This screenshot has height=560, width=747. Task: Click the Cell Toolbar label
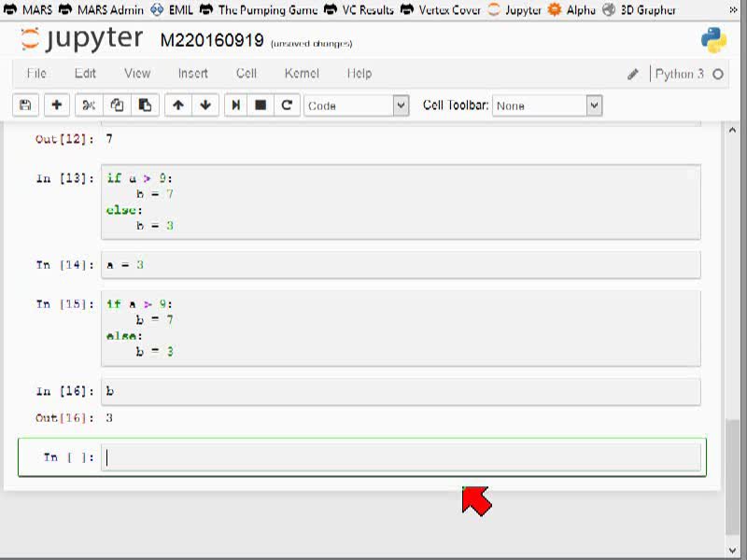click(456, 105)
